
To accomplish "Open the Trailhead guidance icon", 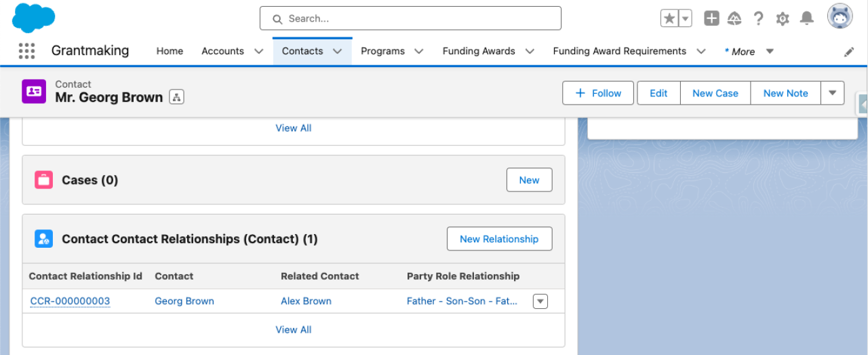I will [734, 18].
